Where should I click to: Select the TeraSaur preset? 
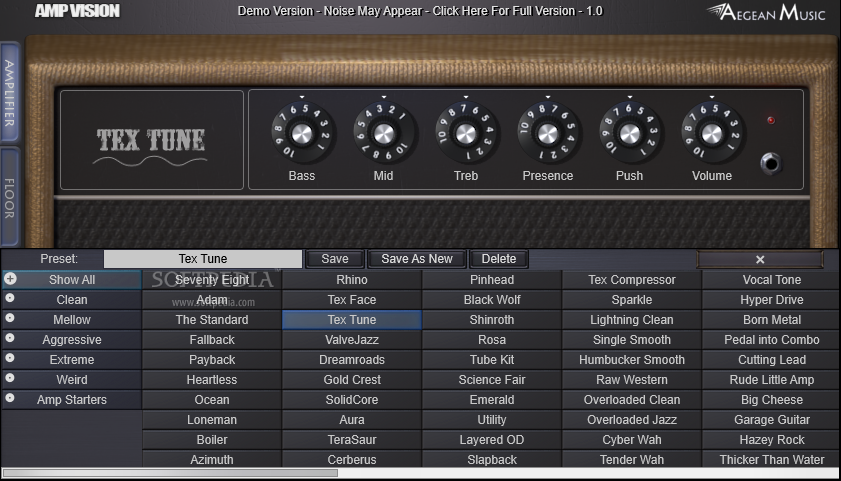(x=352, y=440)
